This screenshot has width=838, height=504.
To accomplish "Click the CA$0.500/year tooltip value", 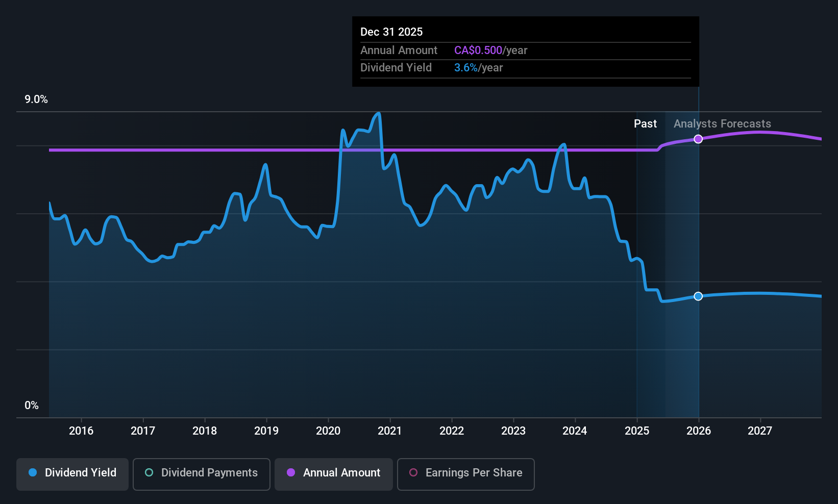I will (x=490, y=51).
